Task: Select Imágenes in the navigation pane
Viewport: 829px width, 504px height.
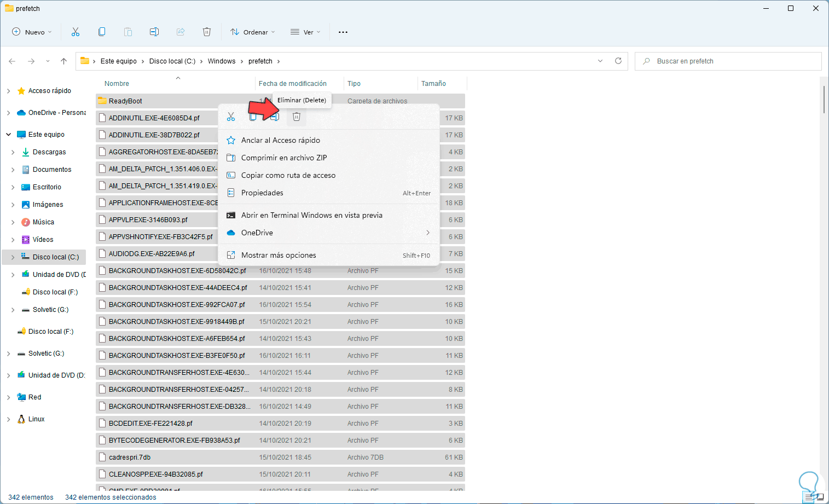Action: click(x=48, y=205)
